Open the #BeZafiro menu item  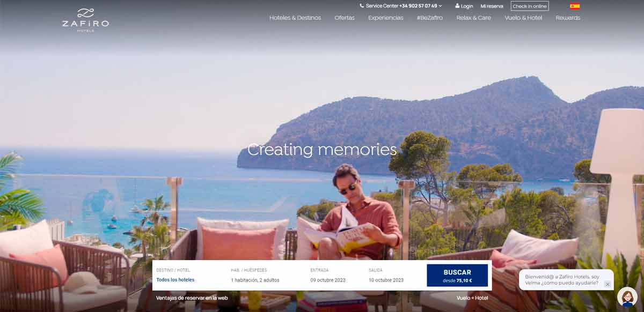click(x=430, y=18)
